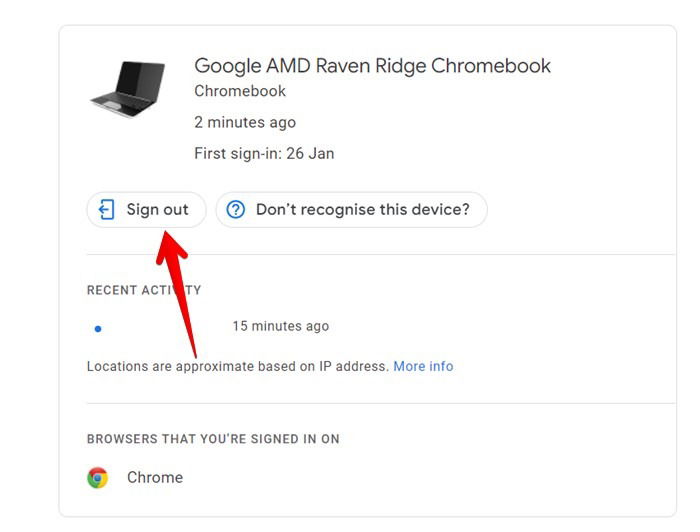Image resolution: width=700 pixels, height=532 pixels.
Task: Click the Chromebook device type subtitle
Action: 240,91
